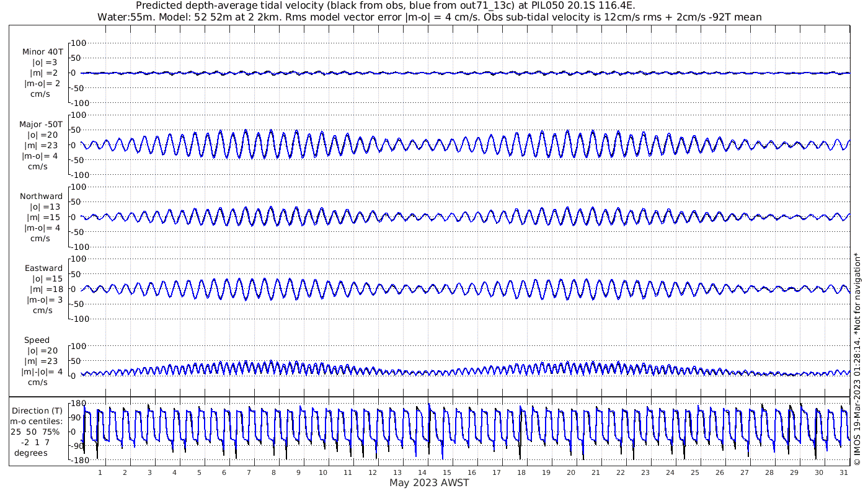The width and height of the screenshot is (868, 496).
Task: Click the Direction (T) panel label
Action: [x=38, y=410]
